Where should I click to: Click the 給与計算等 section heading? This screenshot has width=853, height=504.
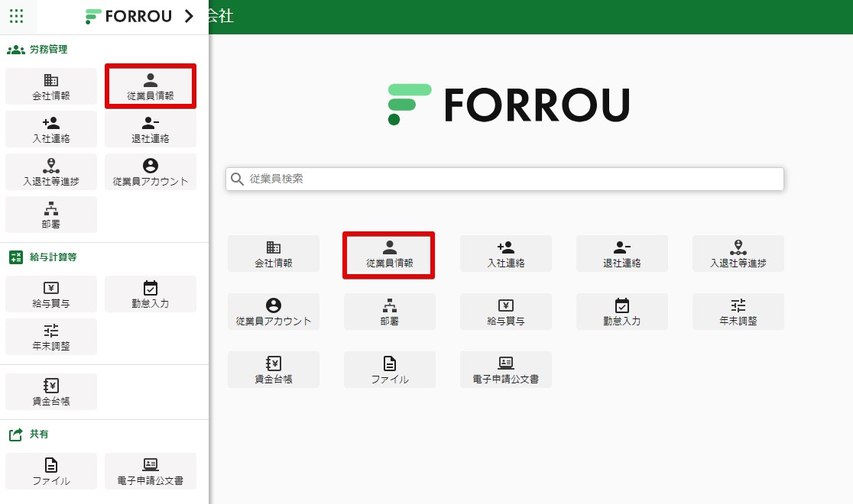(x=53, y=257)
